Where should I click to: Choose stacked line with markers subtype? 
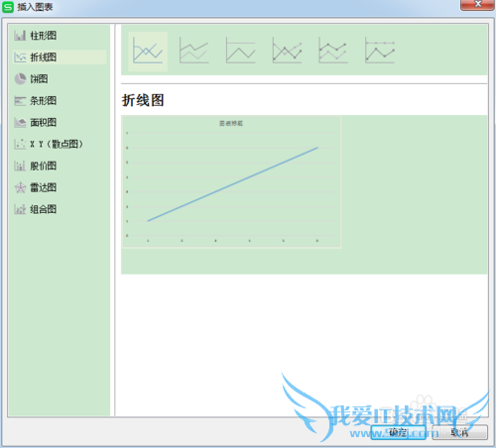pos(333,51)
